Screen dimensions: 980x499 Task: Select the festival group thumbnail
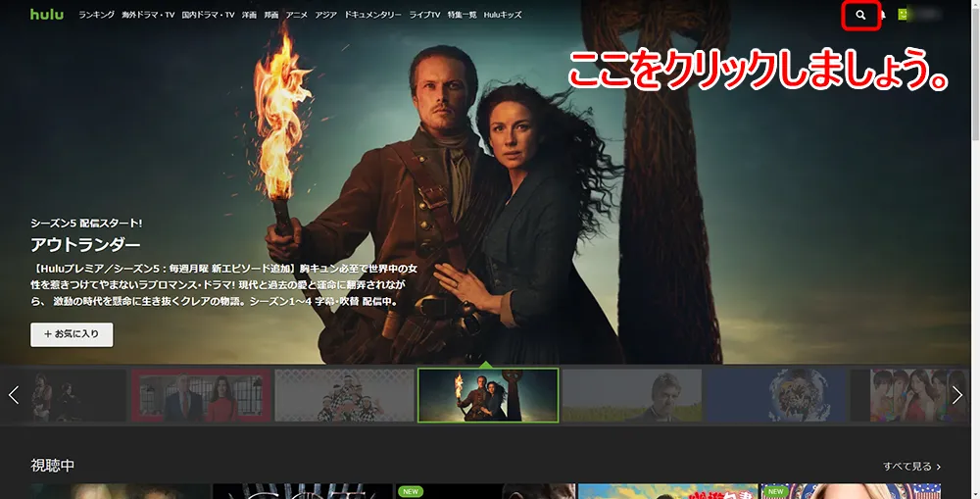(344, 395)
